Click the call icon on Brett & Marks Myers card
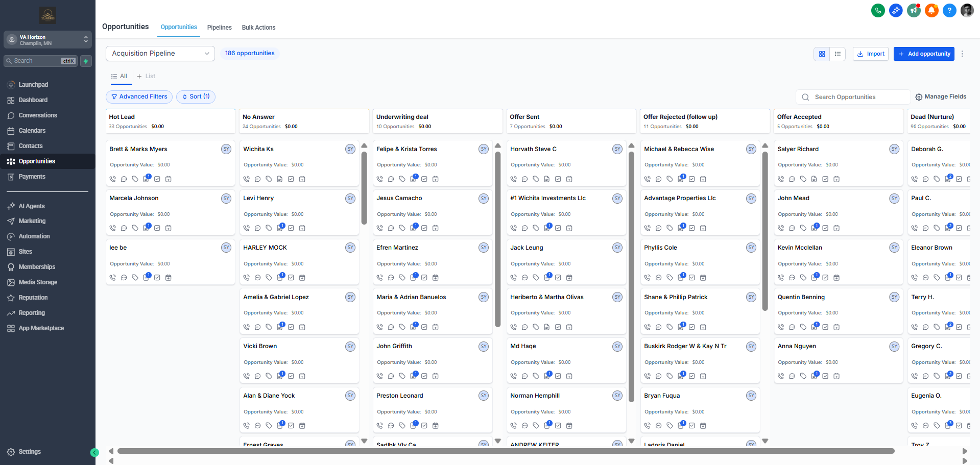 point(113,179)
